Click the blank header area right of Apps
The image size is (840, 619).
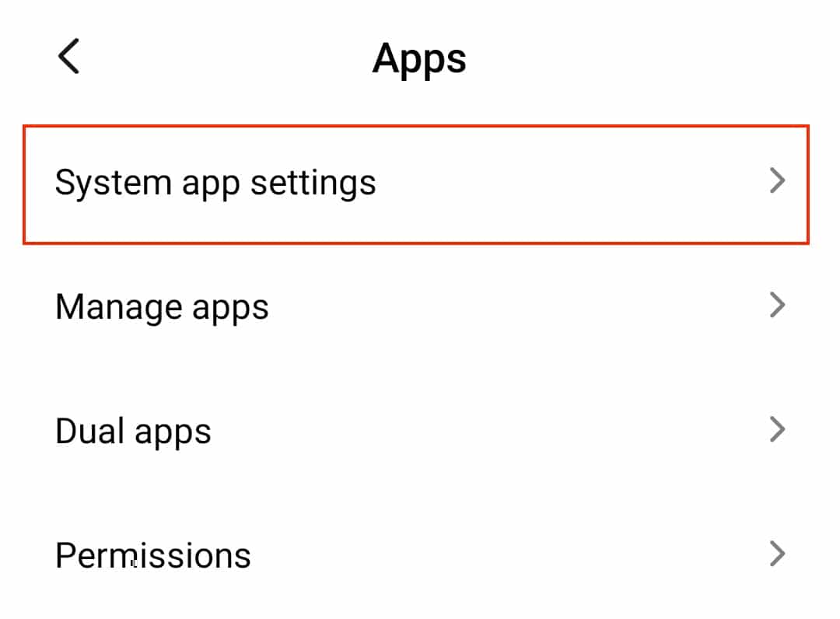click(643, 58)
